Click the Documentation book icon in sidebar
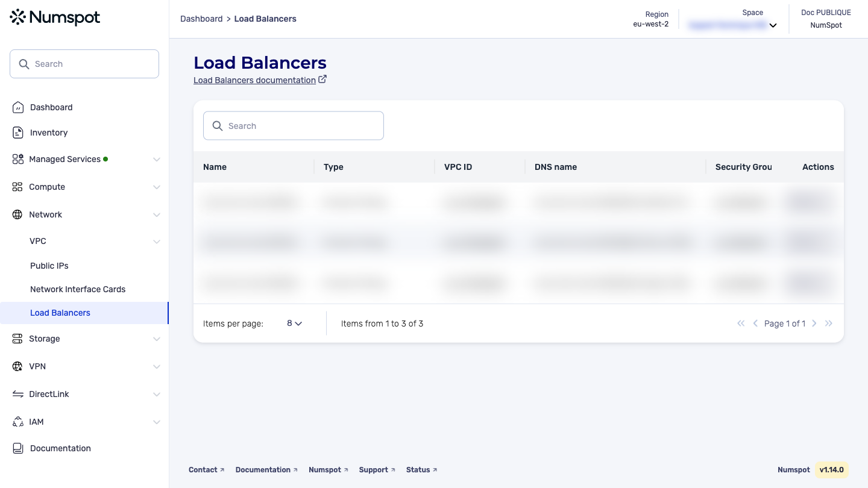The image size is (868, 488). (18, 448)
